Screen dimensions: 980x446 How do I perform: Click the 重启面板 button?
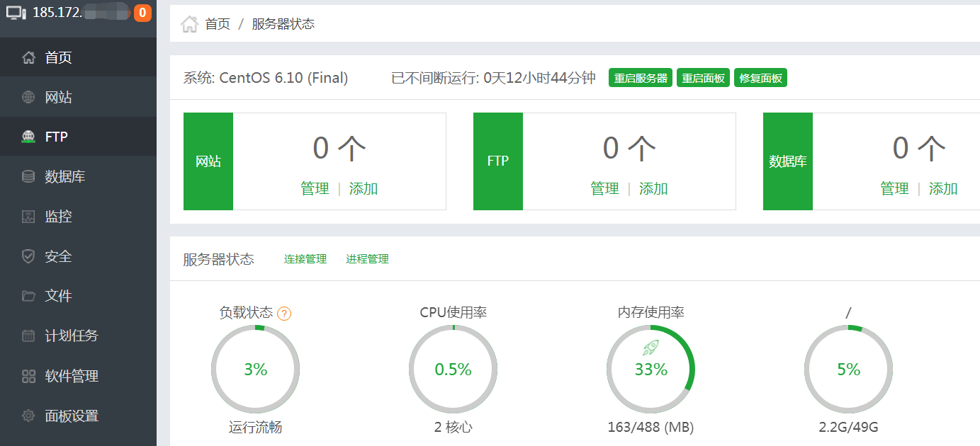[703, 78]
